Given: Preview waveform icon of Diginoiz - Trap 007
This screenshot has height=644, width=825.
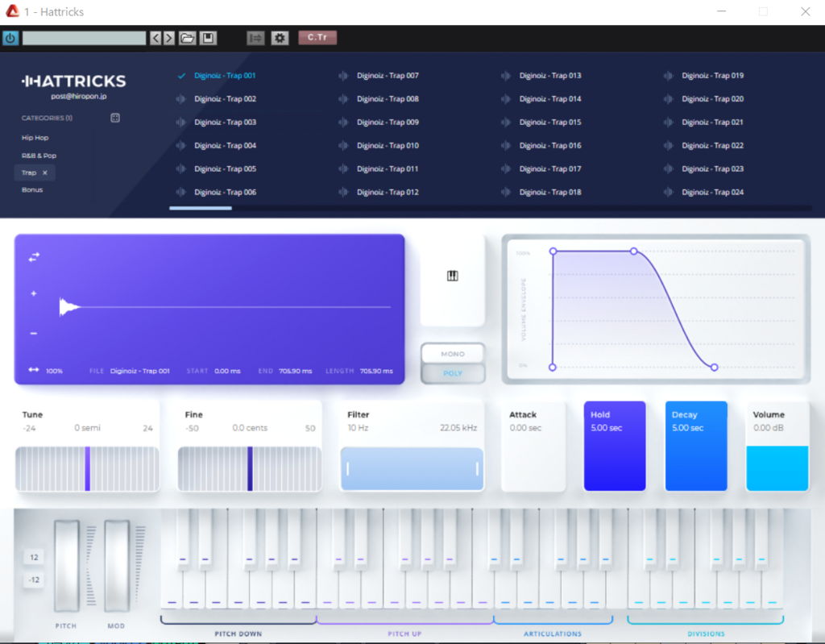Looking at the screenshot, I should click(x=343, y=75).
